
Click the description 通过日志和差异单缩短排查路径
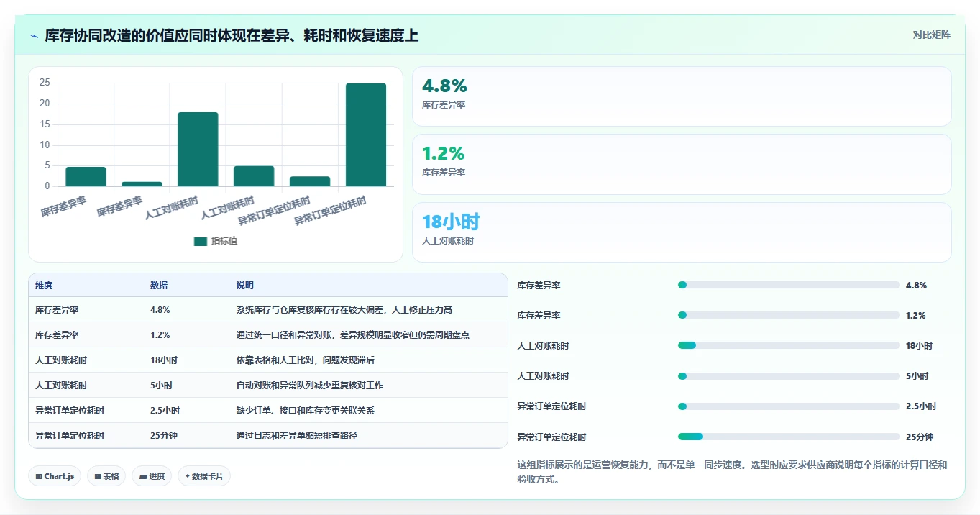click(297, 436)
